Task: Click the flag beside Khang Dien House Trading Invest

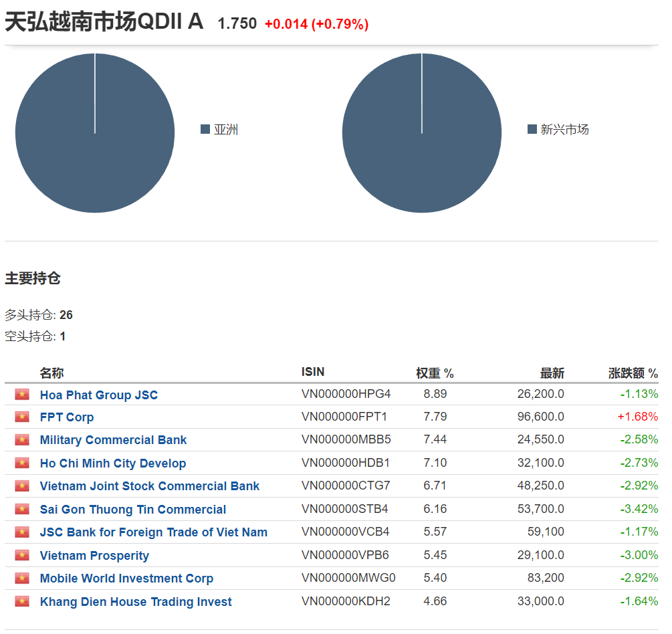Action: tap(22, 601)
